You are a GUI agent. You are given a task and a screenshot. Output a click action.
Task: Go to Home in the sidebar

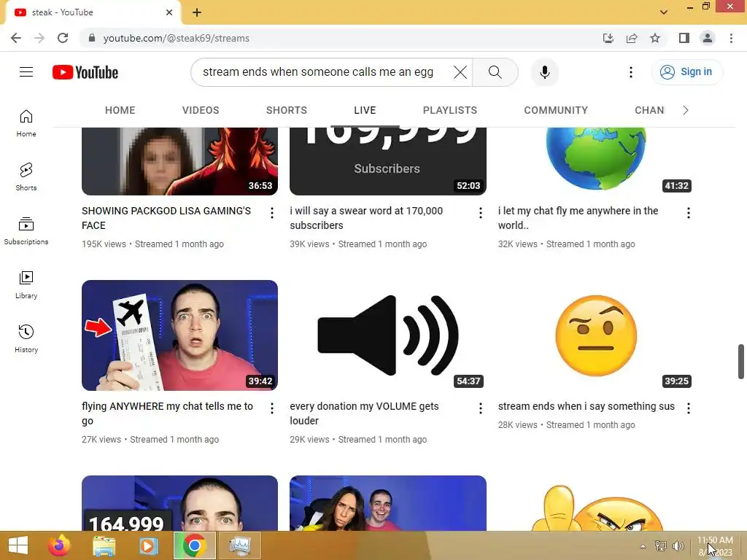(x=26, y=123)
